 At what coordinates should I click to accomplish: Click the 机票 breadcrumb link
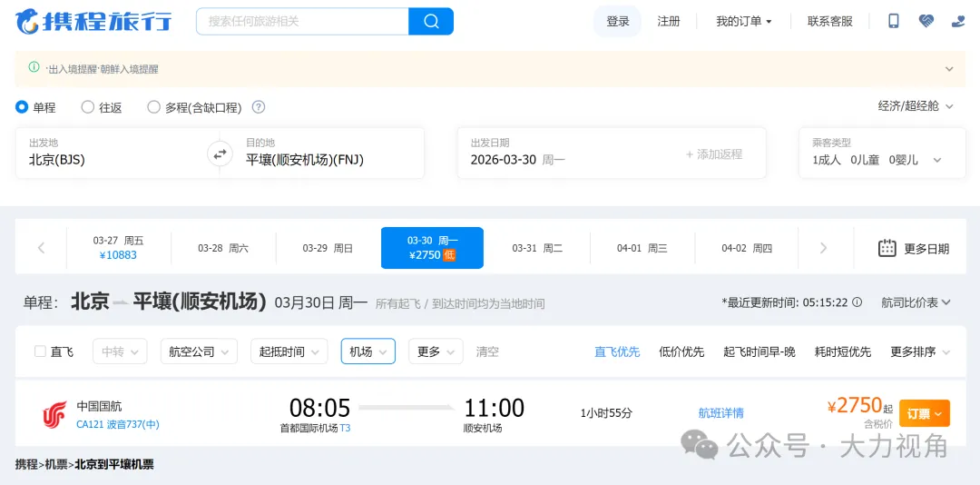tap(56, 464)
